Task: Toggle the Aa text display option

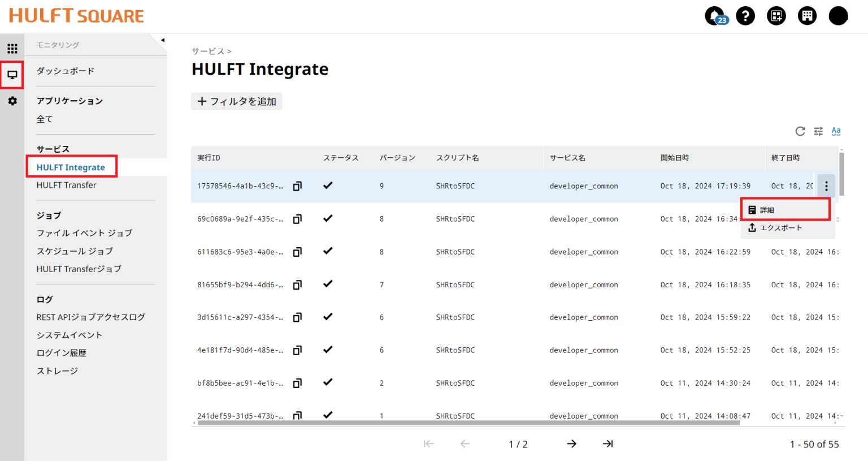Action: tap(836, 131)
